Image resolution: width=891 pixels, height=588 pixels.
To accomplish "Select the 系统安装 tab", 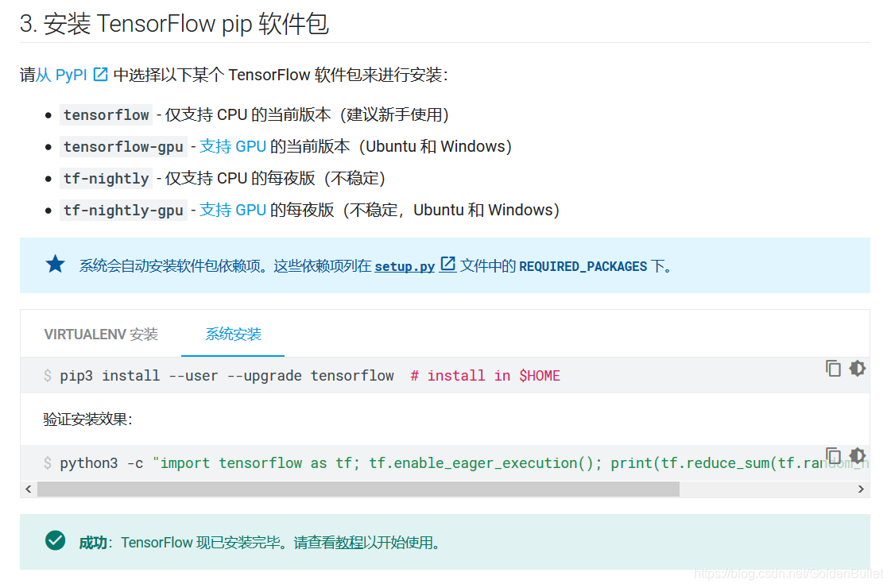I will pyautogui.click(x=233, y=334).
